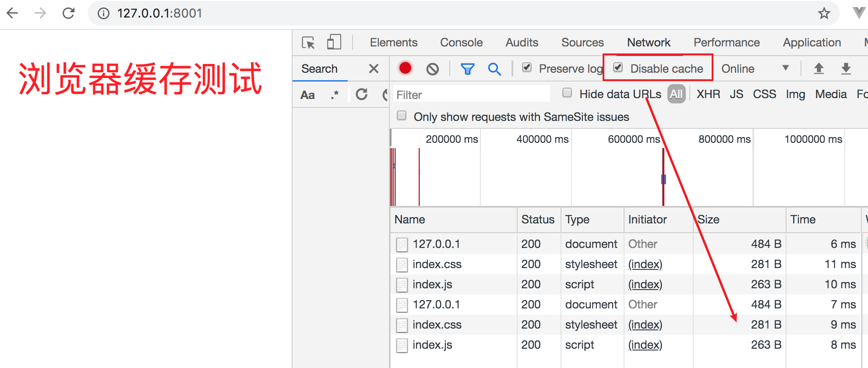Click file icon of first 127.0.0.1 row
The image size is (868, 368).
402,244
